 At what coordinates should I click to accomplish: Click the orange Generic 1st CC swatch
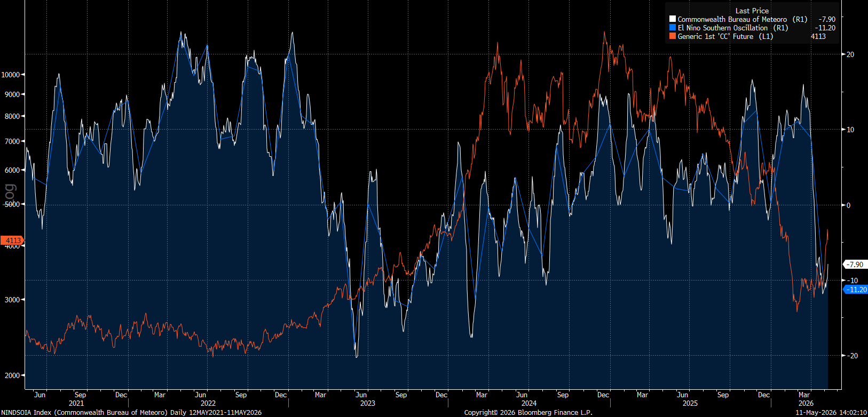click(x=673, y=36)
